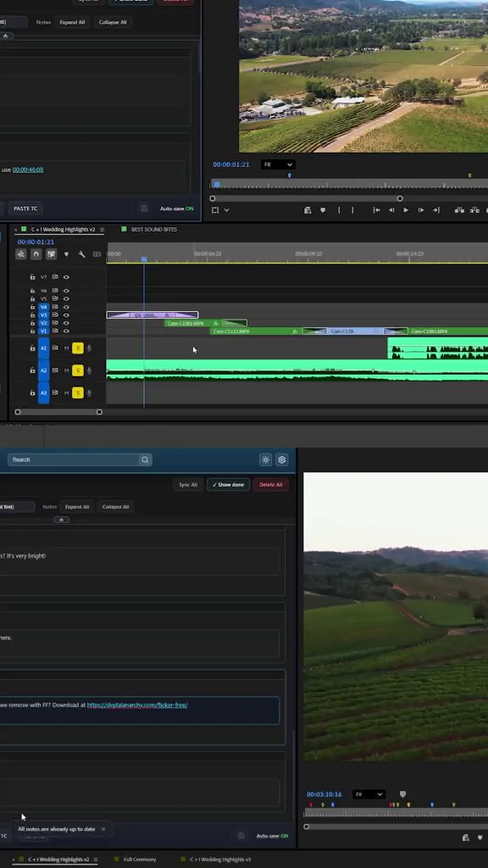Image resolution: width=488 pixels, height=868 pixels.
Task: Click the Linked Selection icon in timeline
Action: [51, 254]
